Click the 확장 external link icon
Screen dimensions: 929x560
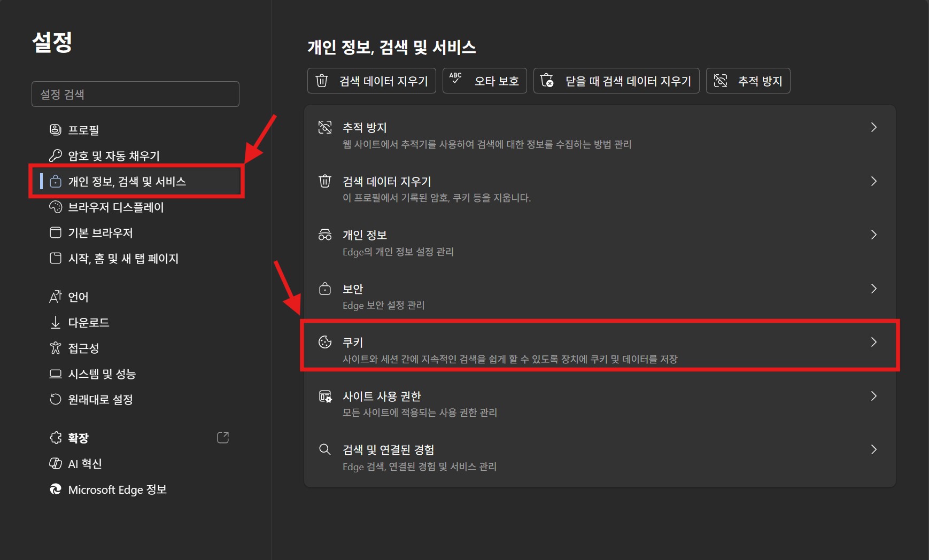click(223, 438)
